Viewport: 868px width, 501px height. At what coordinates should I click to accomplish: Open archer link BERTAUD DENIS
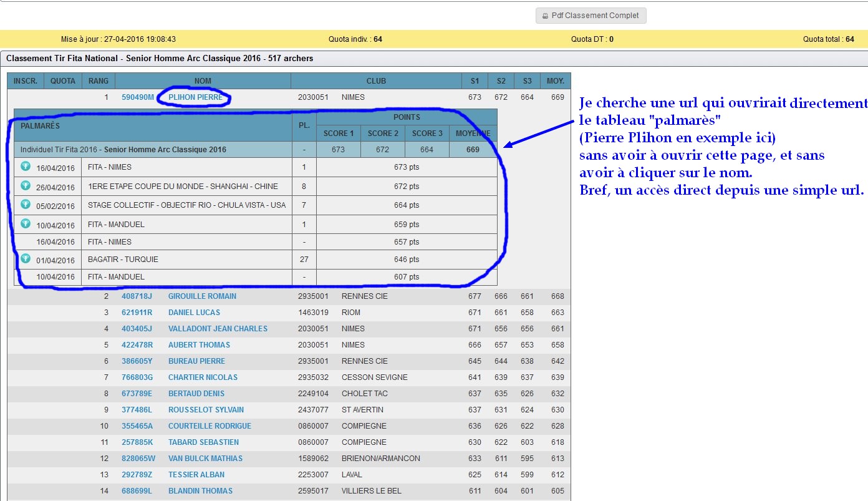point(196,394)
